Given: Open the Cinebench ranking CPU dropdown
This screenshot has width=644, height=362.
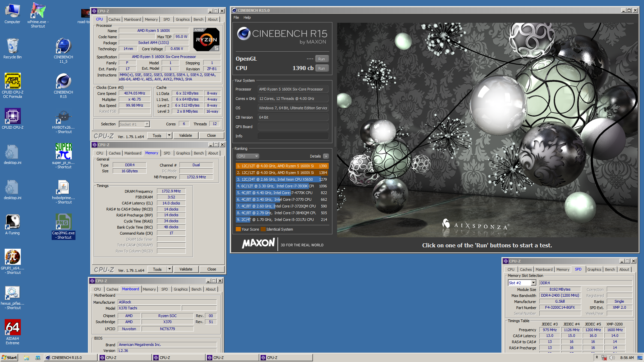Looking at the screenshot, I should [x=248, y=156].
